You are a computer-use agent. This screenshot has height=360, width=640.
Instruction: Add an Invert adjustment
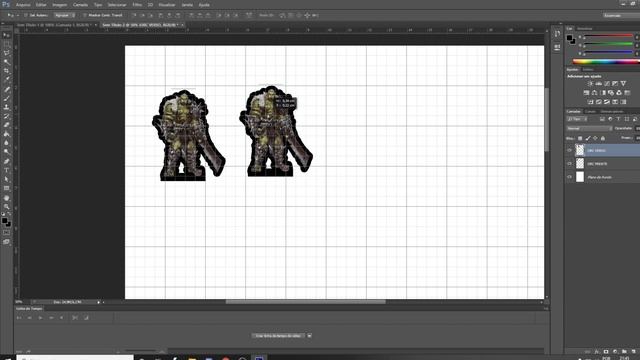coord(591,102)
